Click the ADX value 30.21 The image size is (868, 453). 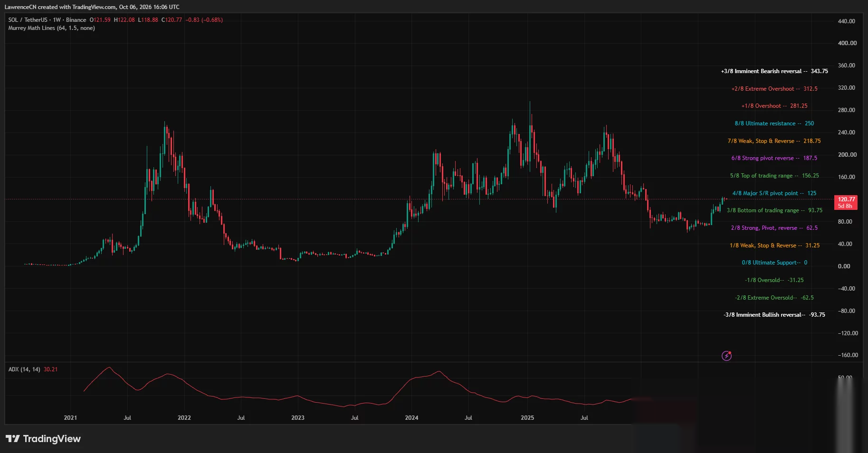[50, 369]
